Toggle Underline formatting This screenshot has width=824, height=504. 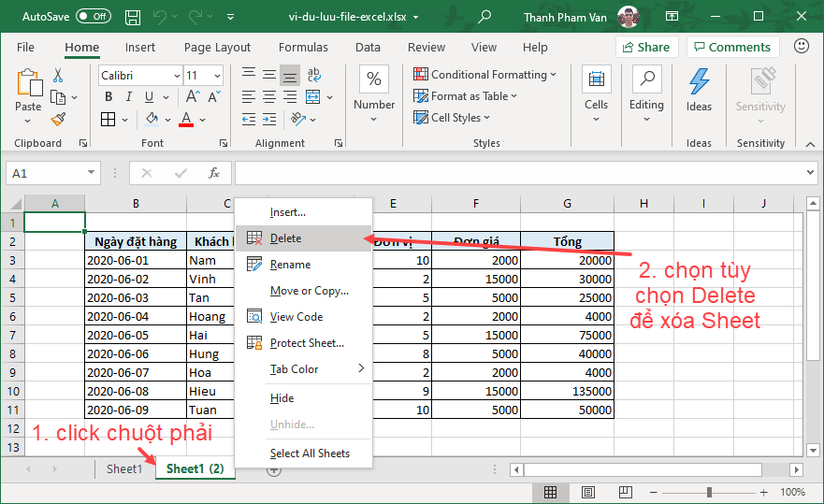coord(150,96)
